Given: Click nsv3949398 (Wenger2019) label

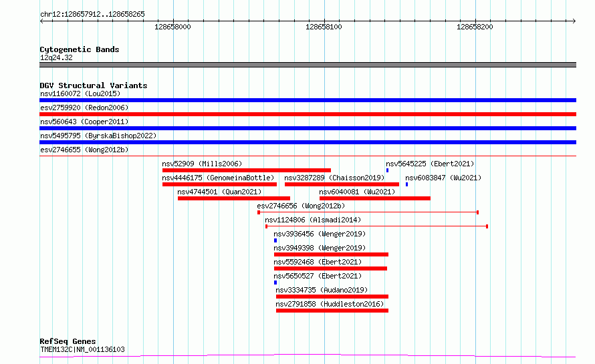Looking at the screenshot, I should (320, 248).
